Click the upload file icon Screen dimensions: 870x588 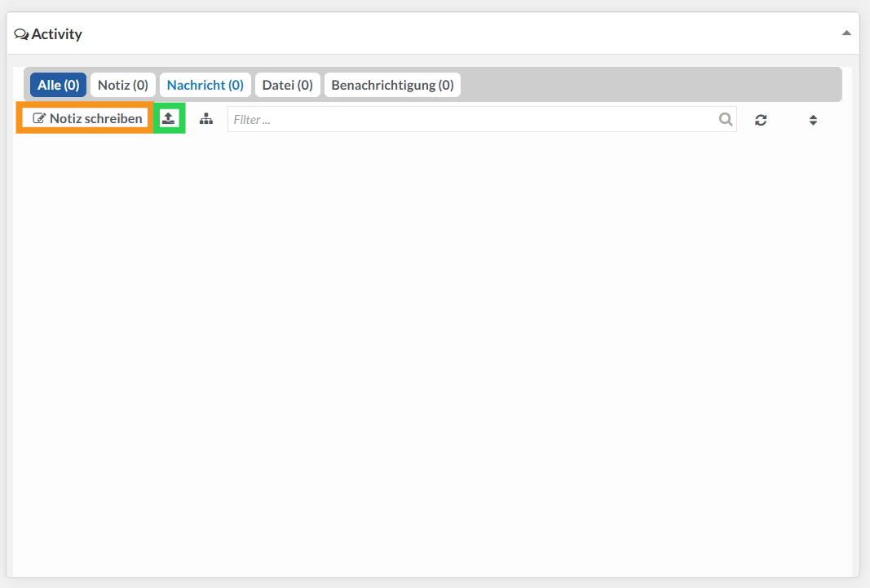[x=169, y=119]
